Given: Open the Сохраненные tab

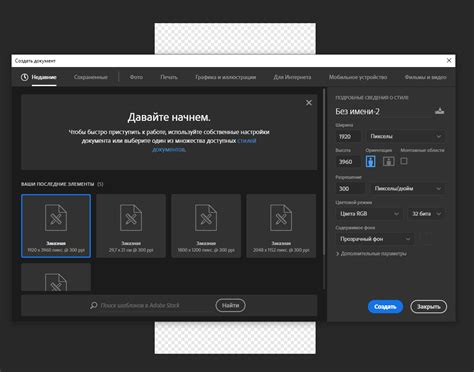Looking at the screenshot, I should 91,77.
